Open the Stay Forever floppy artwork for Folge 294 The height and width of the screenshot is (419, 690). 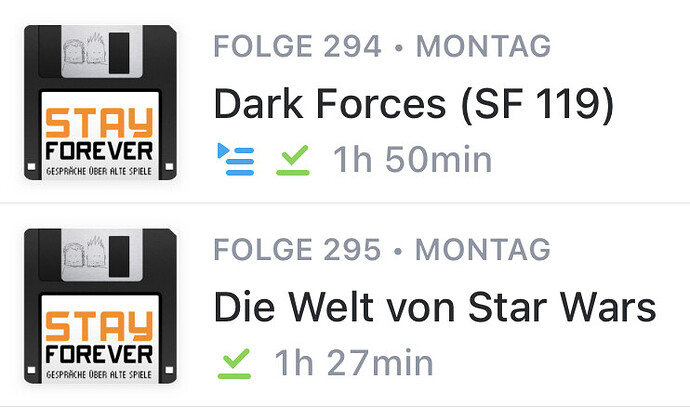coord(100,103)
